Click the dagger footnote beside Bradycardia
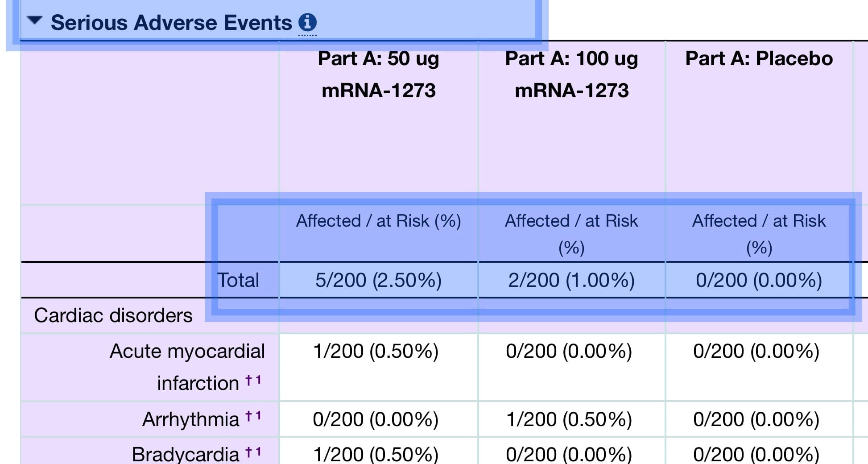 [248, 452]
